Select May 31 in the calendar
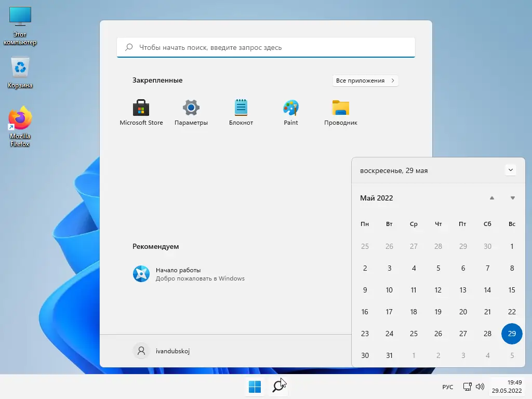Viewport: 532px width, 399px height. pos(389,355)
